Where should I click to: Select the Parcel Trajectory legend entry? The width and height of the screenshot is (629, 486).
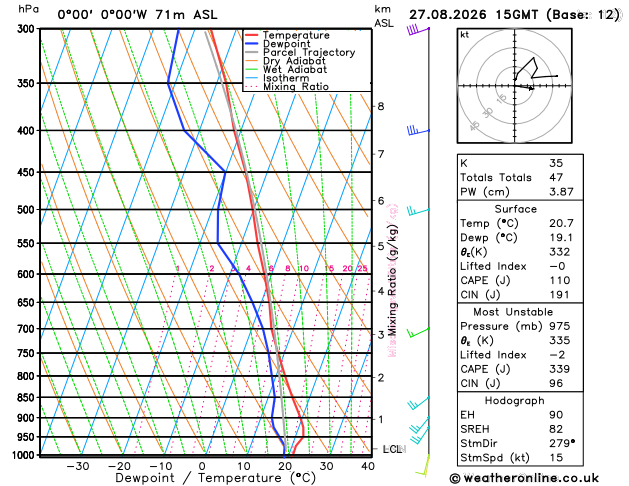[300, 53]
